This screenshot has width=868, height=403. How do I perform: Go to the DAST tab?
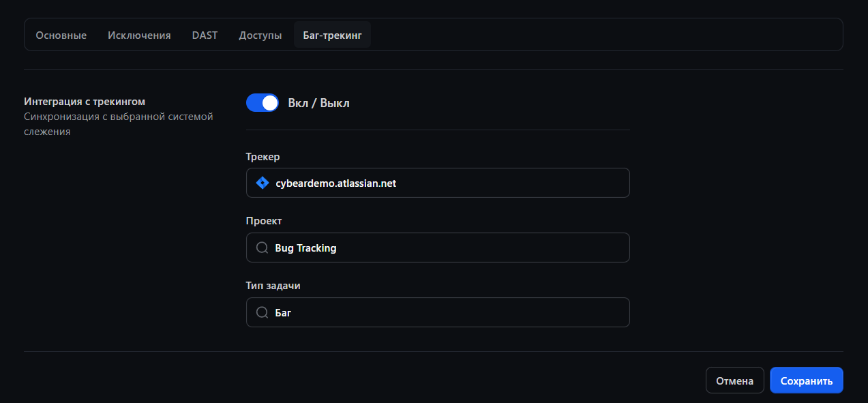point(205,35)
